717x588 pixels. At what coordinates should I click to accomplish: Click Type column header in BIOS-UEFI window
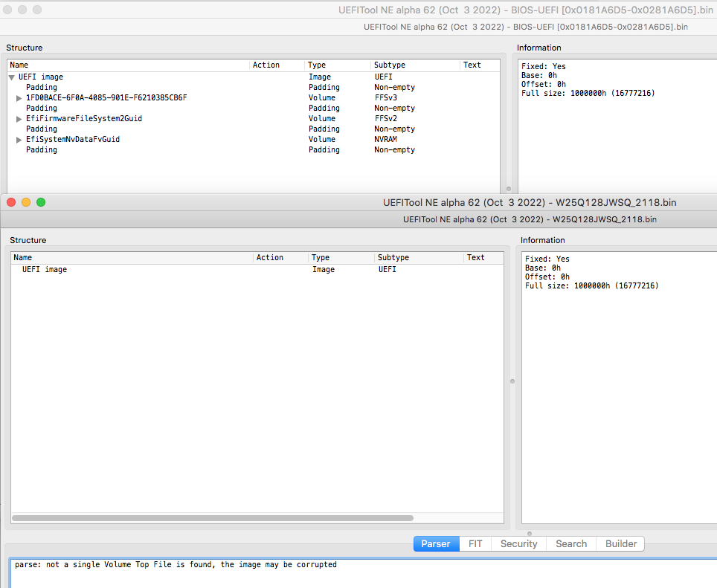tap(338, 65)
